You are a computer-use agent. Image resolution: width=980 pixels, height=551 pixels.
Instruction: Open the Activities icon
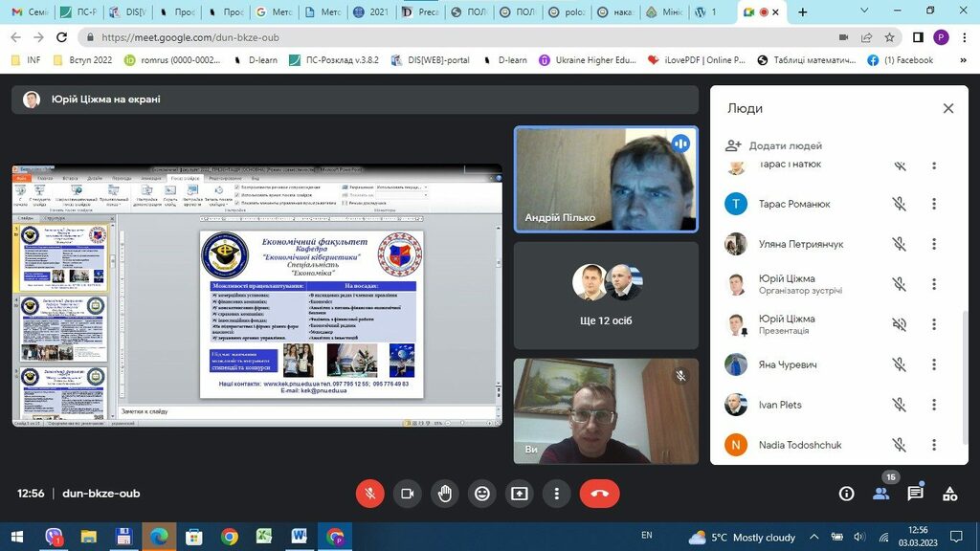949,494
